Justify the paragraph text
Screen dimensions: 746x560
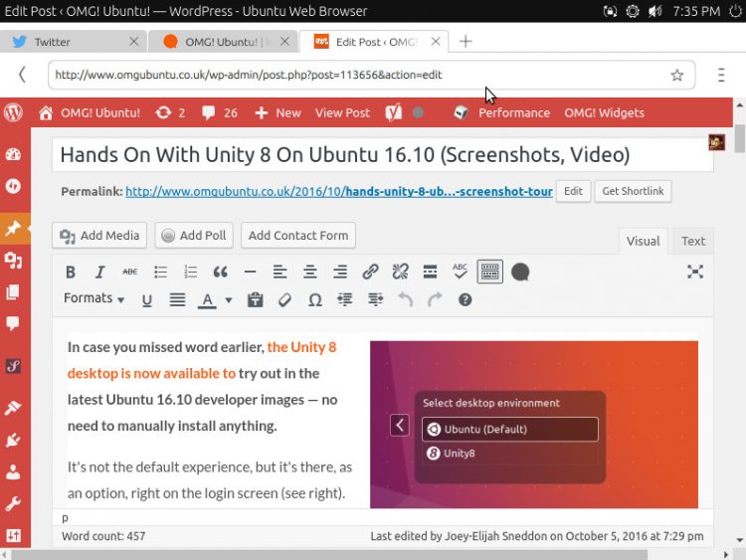click(x=177, y=299)
